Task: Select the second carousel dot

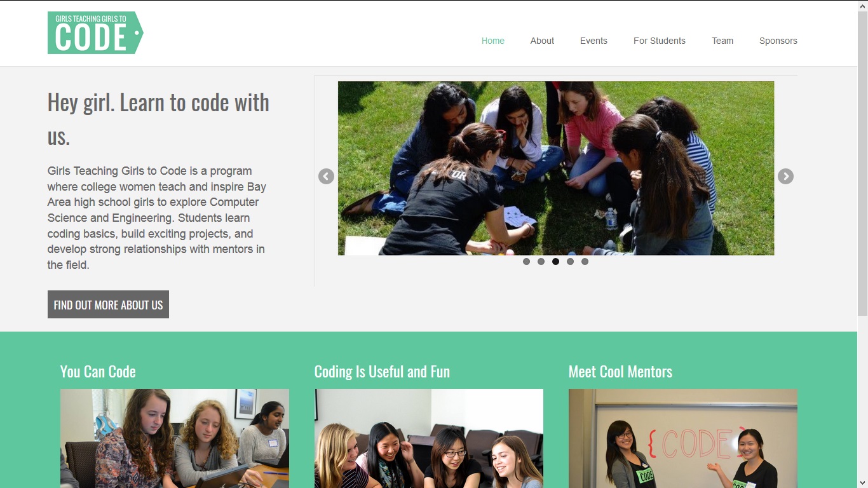Action: (x=541, y=262)
